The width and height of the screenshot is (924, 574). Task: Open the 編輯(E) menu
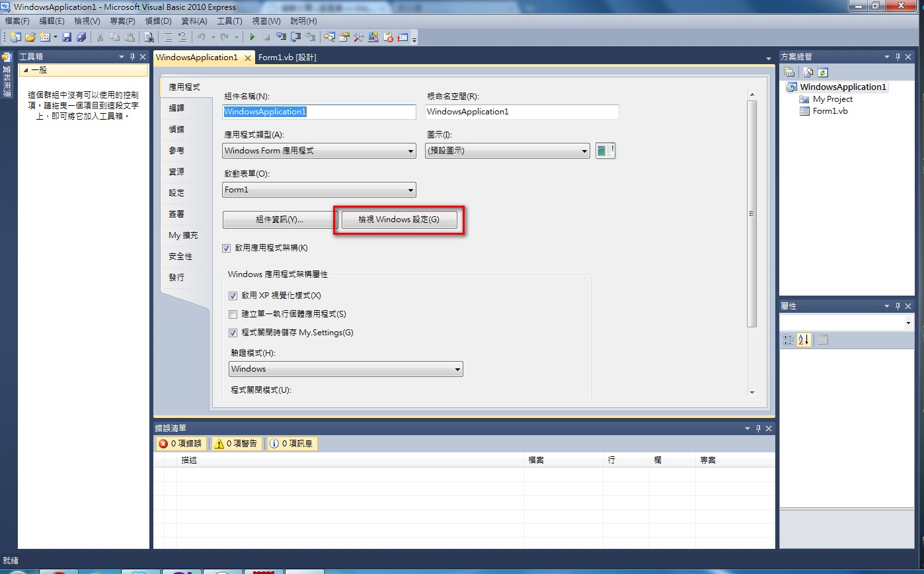52,21
